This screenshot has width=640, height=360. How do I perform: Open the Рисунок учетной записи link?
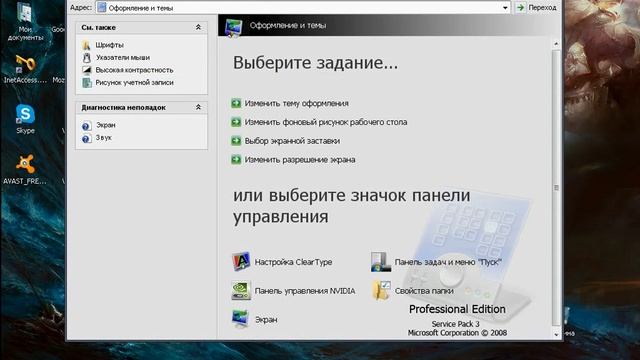134,82
